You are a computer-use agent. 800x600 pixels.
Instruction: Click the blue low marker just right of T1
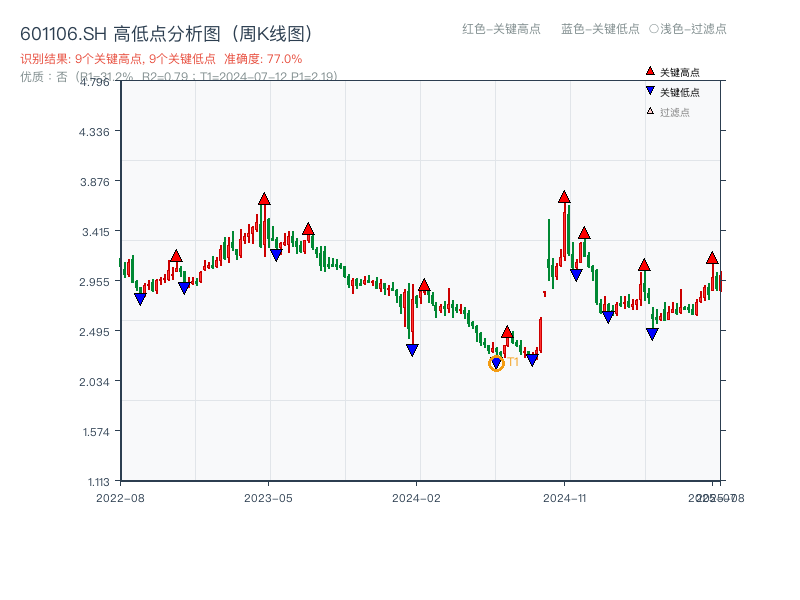532,360
